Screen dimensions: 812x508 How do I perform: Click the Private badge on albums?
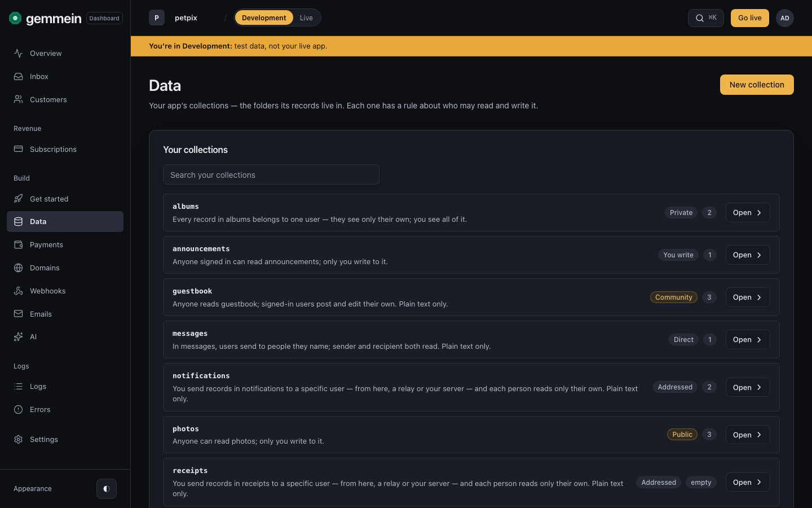[x=681, y=213]
